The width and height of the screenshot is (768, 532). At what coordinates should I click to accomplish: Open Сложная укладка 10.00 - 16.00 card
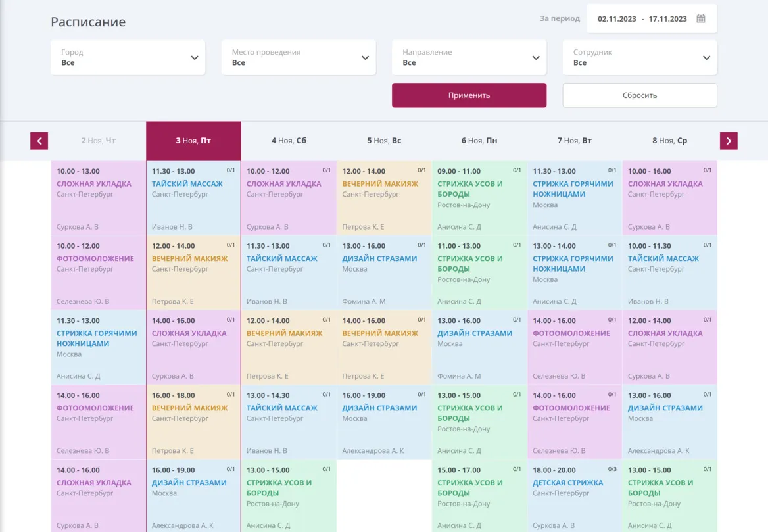(669, 199)
